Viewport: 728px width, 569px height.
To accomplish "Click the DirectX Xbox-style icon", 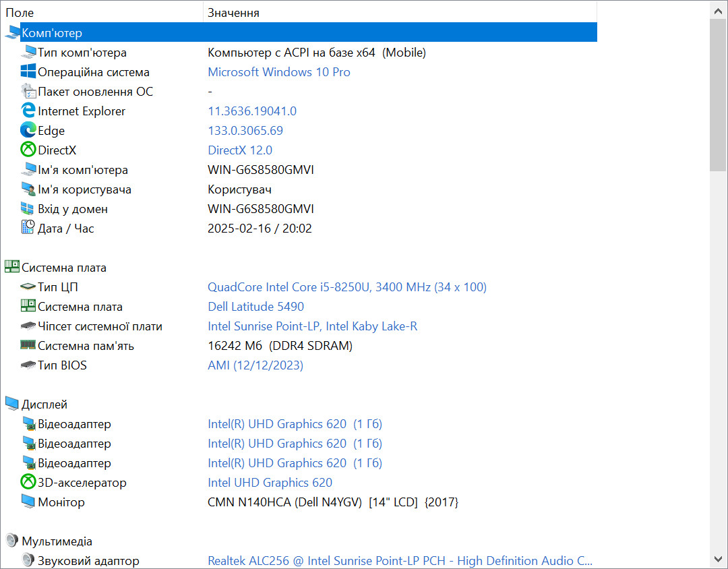I will coord(28,150).
